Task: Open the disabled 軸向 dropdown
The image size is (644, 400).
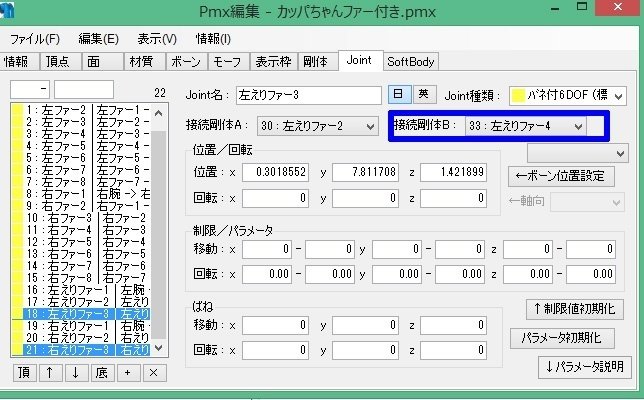Action: tap(587, 202)
